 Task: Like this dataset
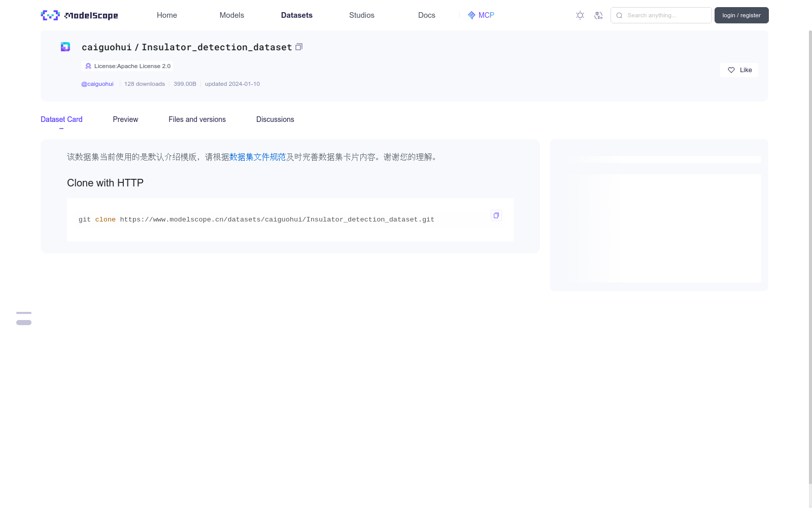tap(739, 70)
